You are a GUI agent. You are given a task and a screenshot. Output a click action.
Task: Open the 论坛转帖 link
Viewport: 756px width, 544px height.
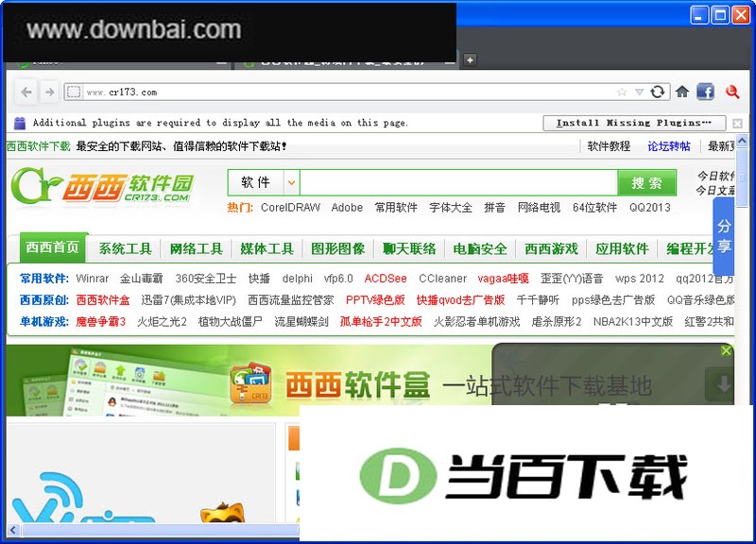(x=669, y=146)
